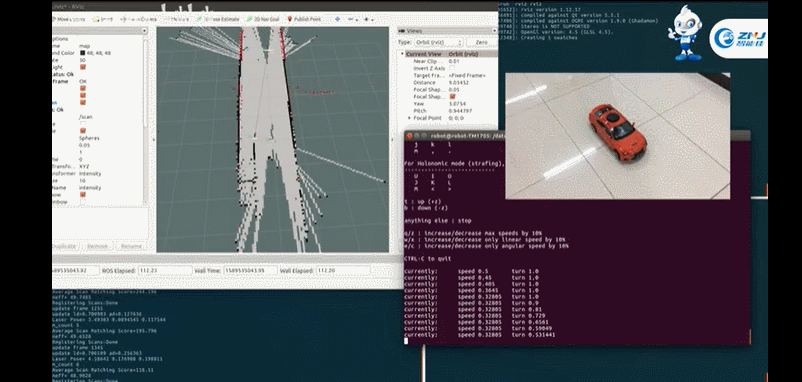Click the Pitch value 0.944797

(x=460, y=111)
